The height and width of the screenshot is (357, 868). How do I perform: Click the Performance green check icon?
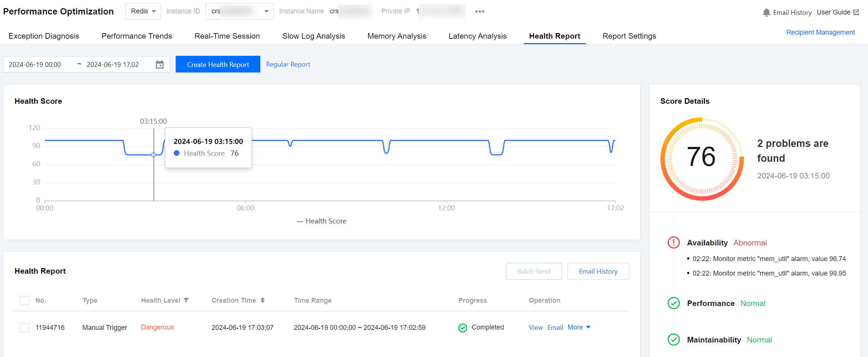[673, 303]
